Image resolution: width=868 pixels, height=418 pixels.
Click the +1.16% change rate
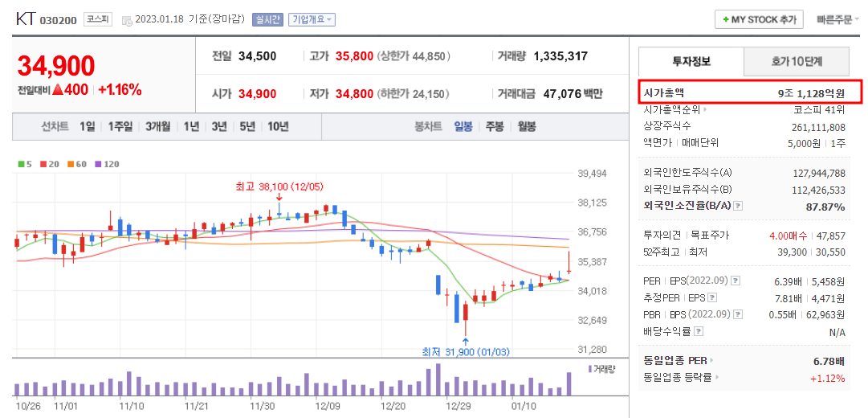120,89
